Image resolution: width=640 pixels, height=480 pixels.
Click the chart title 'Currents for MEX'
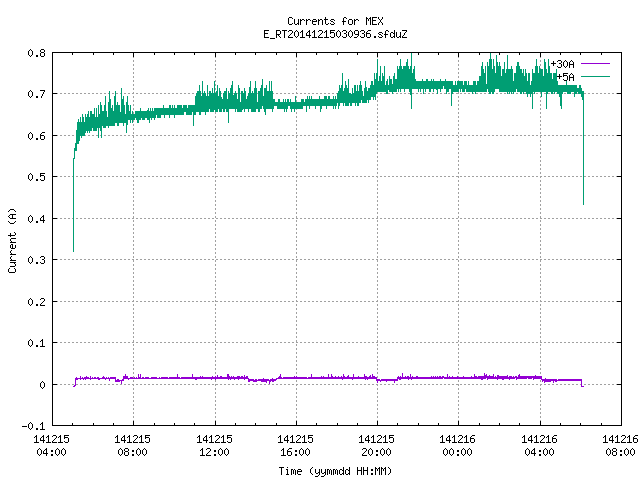point(335,21)
